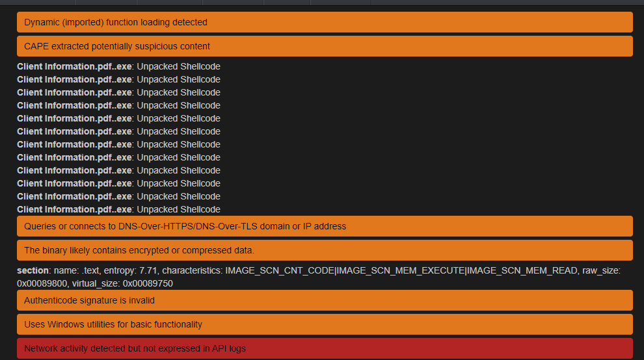Select the first Unpacked Shellcode entry
The image size is (644, 360).
pos(118,66)
